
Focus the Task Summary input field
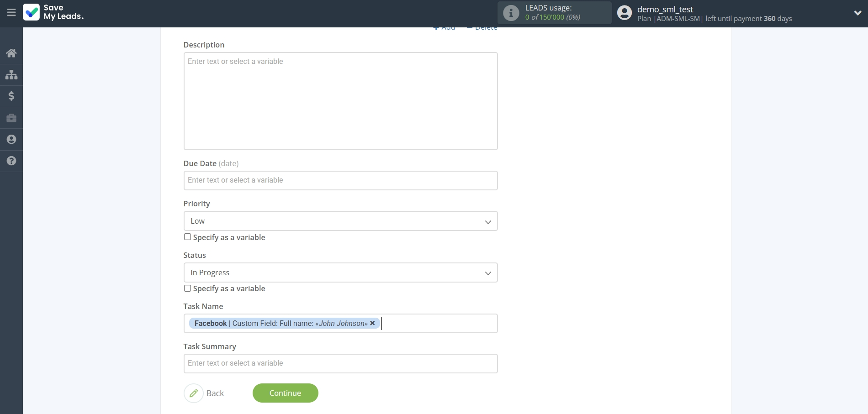(340, 363)
